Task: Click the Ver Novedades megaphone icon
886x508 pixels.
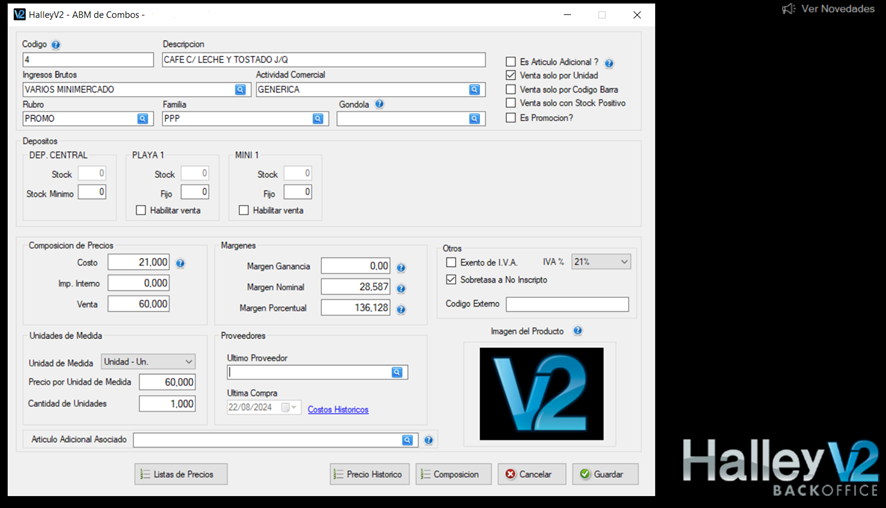Action: (x=788, y=9)
